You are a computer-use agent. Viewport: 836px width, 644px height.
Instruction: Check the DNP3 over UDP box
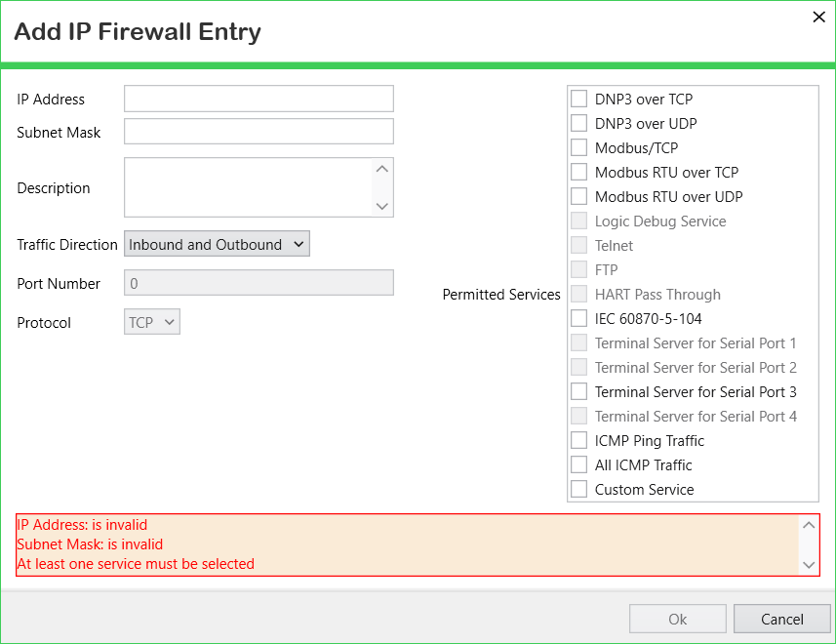point(579,123)
